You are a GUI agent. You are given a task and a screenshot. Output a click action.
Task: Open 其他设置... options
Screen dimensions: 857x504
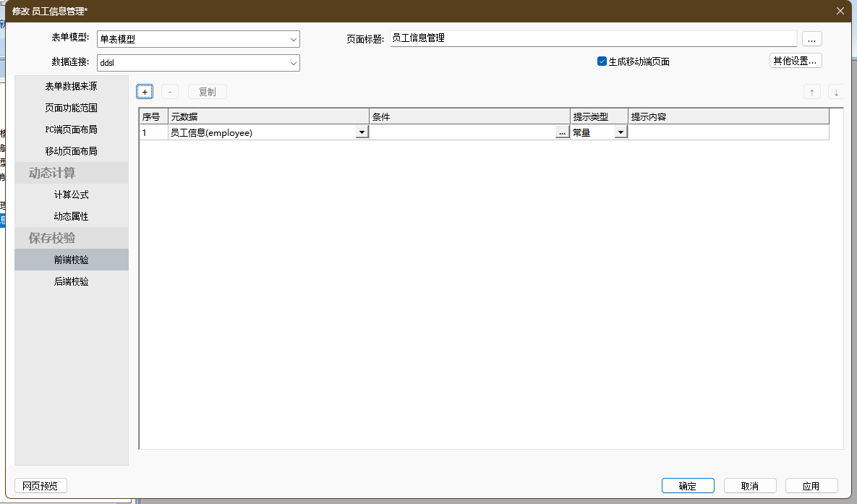point(795,61)
